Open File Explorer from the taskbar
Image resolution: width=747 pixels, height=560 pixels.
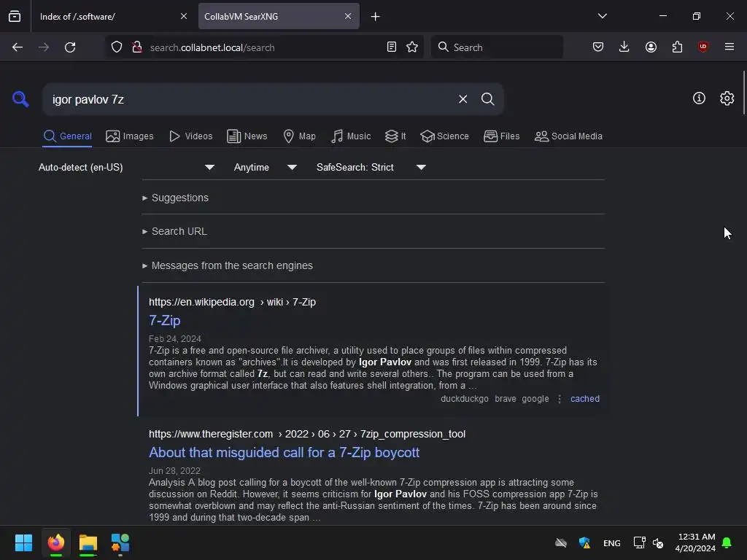tap(88, 542)
